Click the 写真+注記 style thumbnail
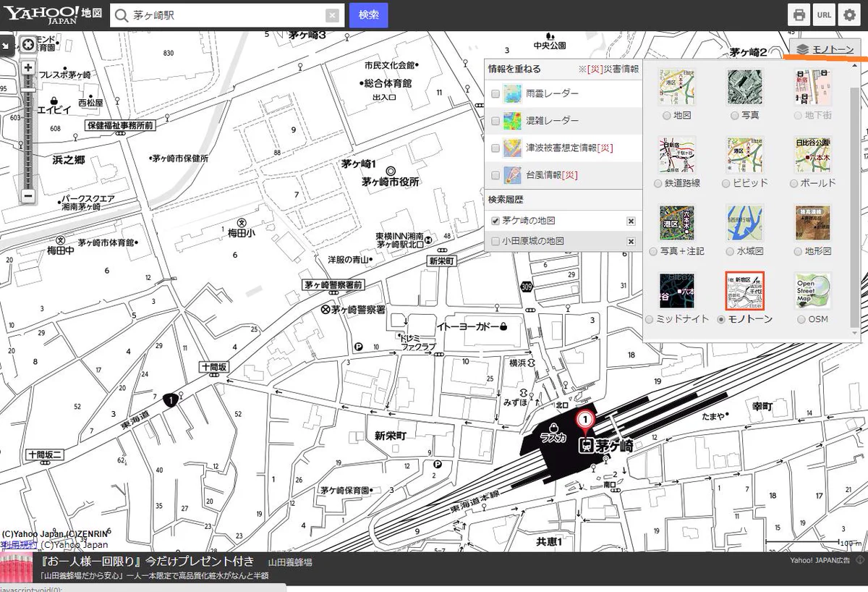This screenshot has height=592, width=868. (677, 224)
